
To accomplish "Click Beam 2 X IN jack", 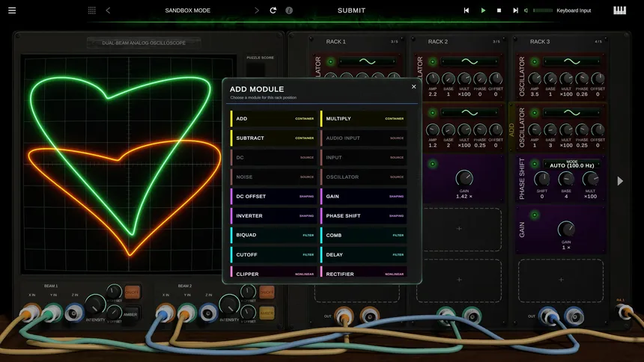I will pos(165,313).
